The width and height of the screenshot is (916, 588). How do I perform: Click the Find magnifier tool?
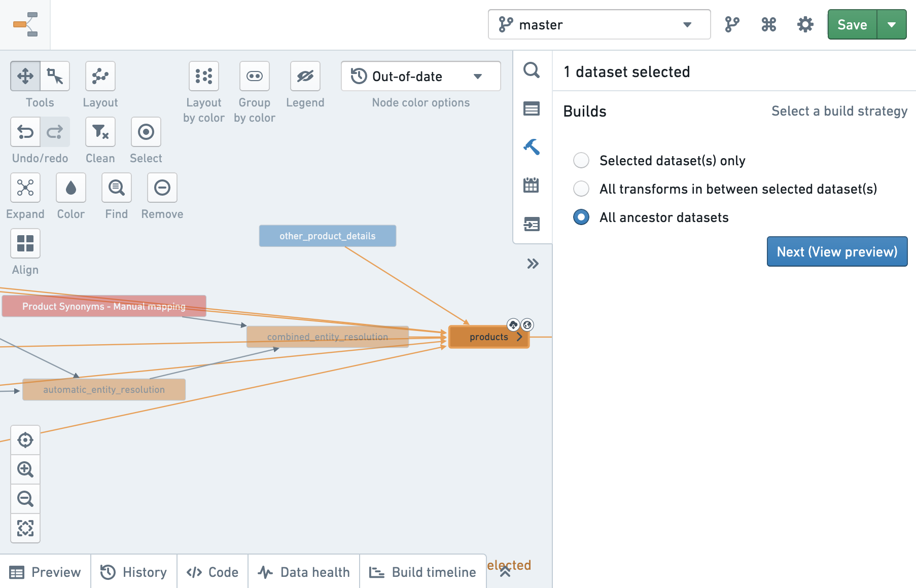coord(117,188)
